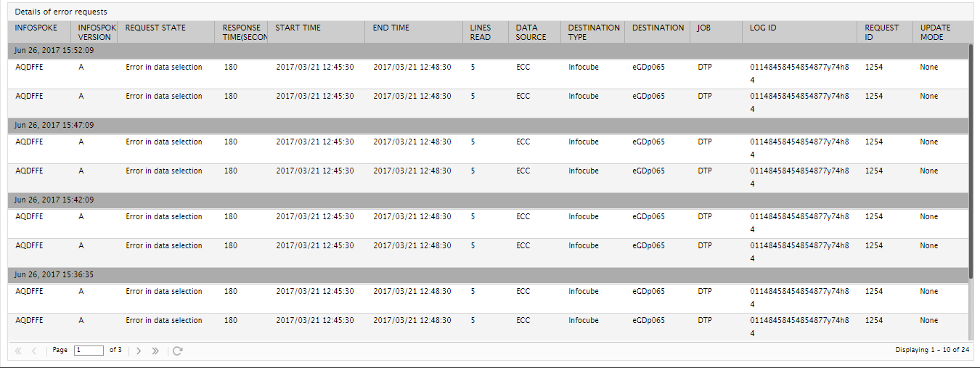The image size is (980, 368).
Task: Click the page number input field
Action: (89, 351)
